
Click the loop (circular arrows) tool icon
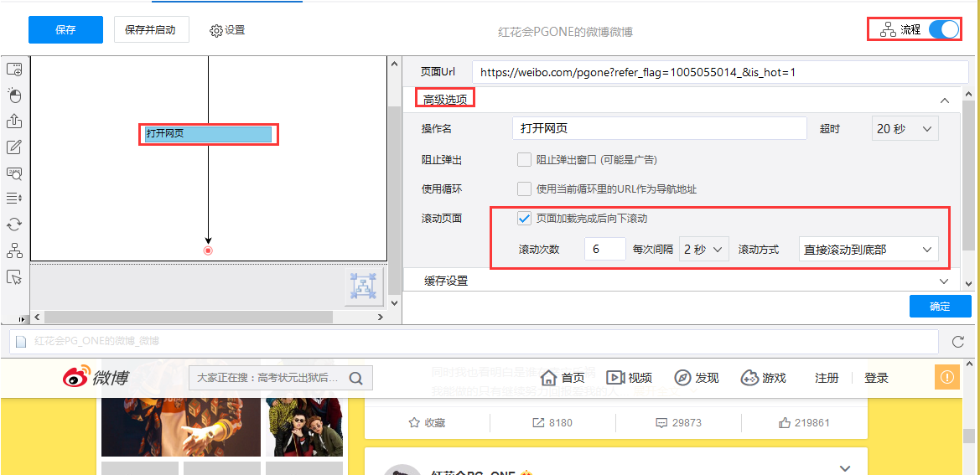tap(13, 225)
